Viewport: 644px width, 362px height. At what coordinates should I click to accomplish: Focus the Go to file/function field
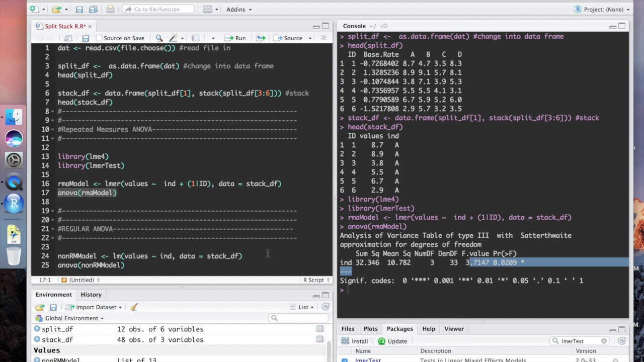(x=158, y=9)
